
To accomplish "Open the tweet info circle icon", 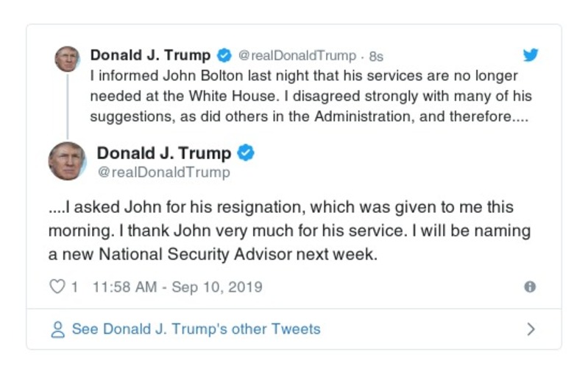I will click(x=529, y=287).
